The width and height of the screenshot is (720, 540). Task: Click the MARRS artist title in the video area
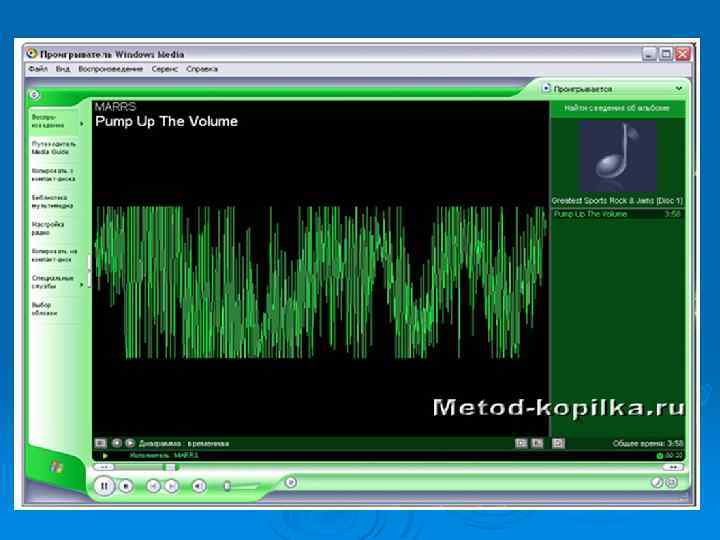point(116,107)
